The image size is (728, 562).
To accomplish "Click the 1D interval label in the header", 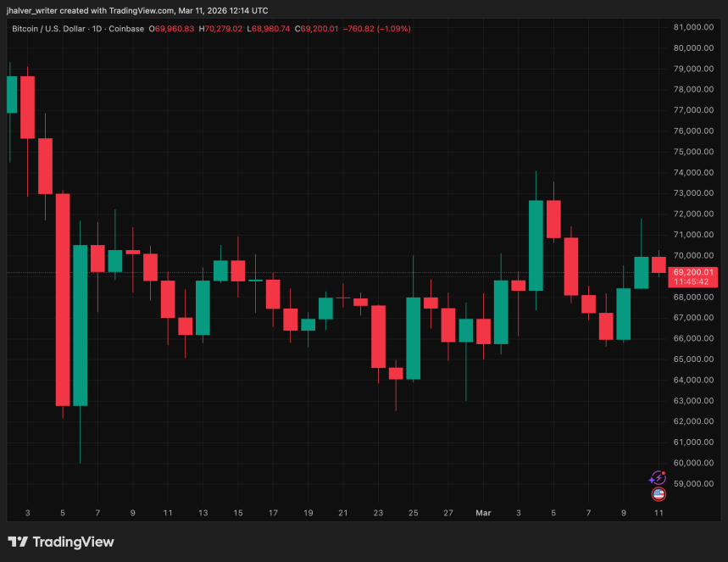I will [x=97, y=29].
